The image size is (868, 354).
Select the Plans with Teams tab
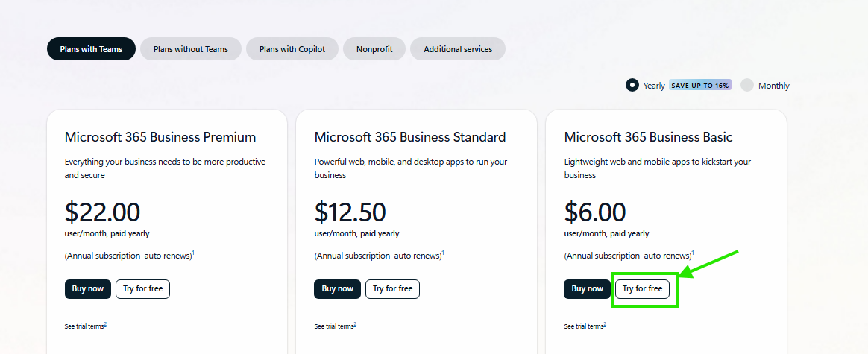[x=91, y=49]
